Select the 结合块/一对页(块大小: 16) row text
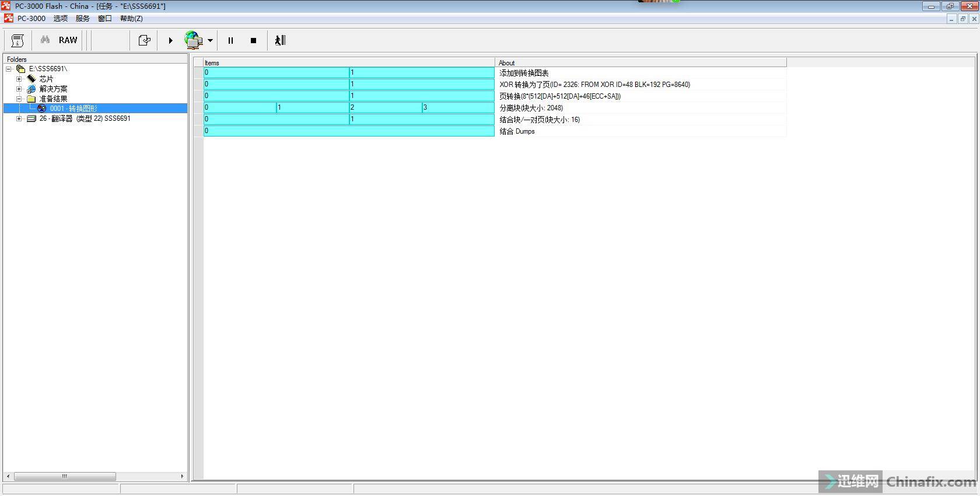Image resolution: width=980 pixels, height=496 pixels. point(540,120)
